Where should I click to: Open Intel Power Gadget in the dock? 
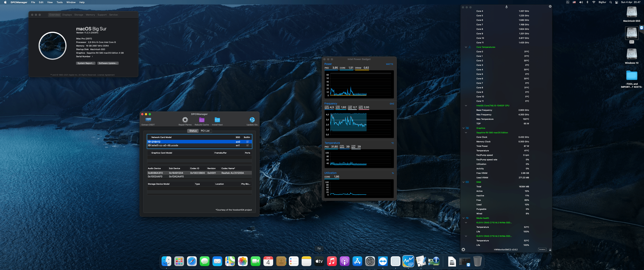(x=408, y=261)
